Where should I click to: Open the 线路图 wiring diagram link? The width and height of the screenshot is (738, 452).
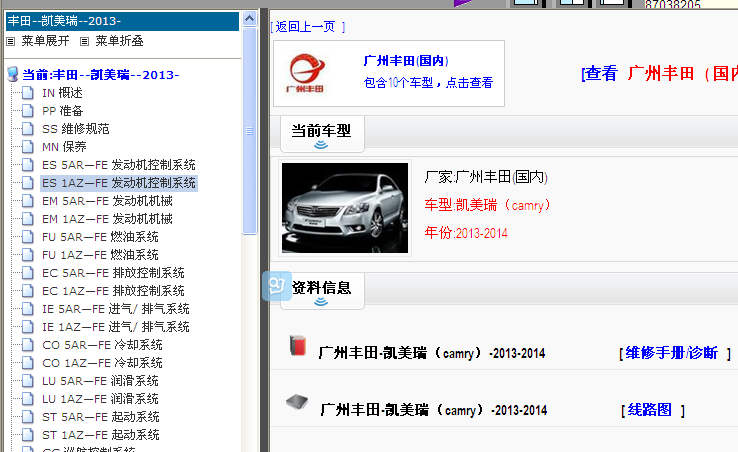click(x=650, y=410)
